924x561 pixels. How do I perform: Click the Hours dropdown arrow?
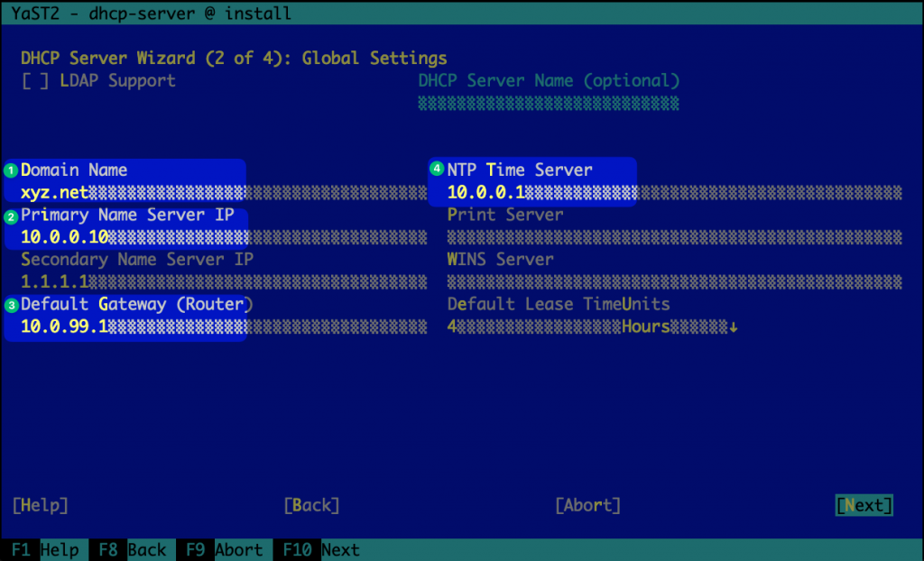tap(734, 326)
